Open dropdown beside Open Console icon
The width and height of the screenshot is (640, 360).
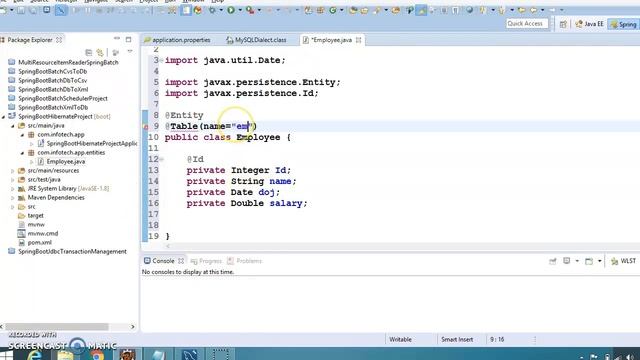[600, 261]
